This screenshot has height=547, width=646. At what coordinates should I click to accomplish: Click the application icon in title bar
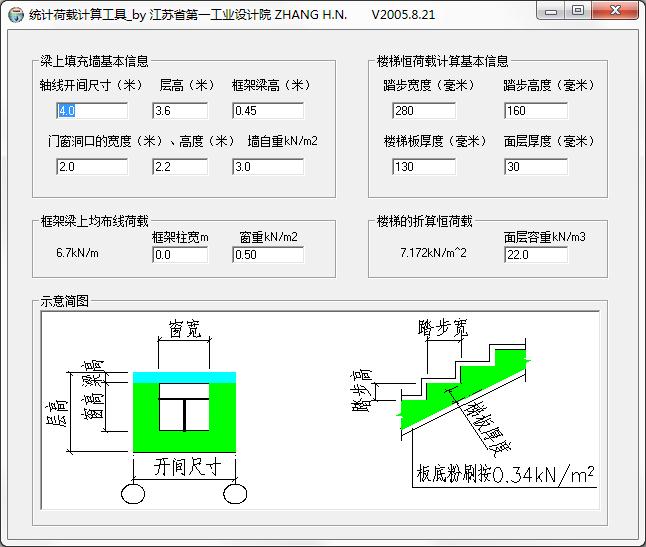pos(16,15)
